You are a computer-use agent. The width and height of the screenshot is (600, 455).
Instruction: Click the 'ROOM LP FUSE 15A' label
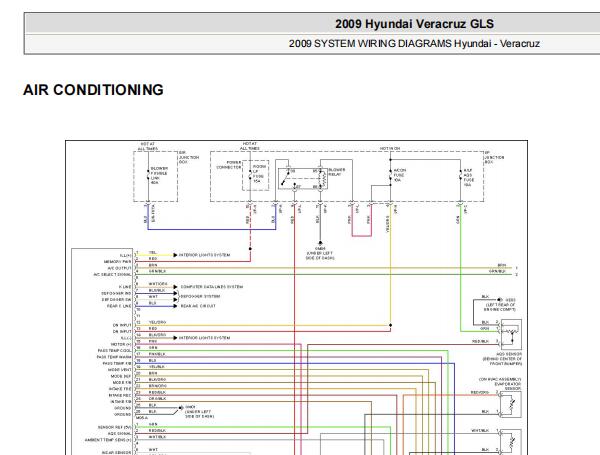coord(259,174)
